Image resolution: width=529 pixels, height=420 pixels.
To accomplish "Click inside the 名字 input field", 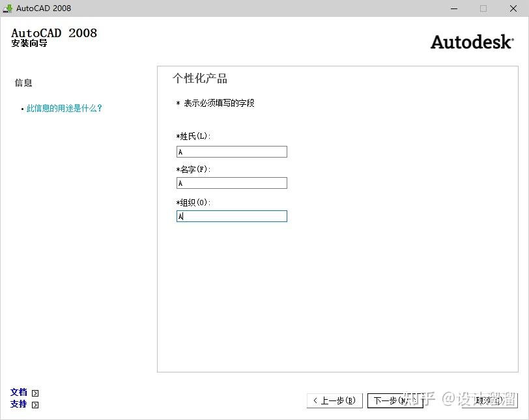I will 231,183.
